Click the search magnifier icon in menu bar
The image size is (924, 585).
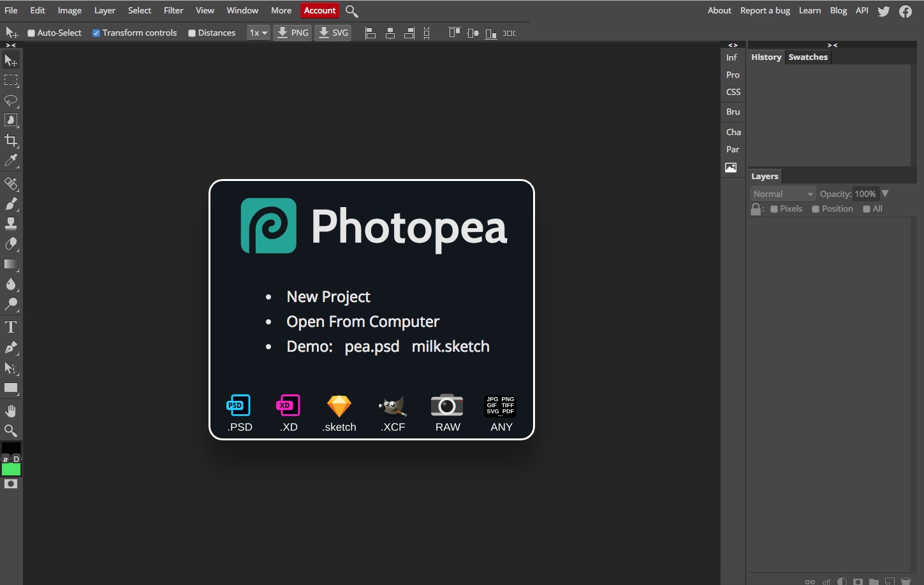coord(351,11)
